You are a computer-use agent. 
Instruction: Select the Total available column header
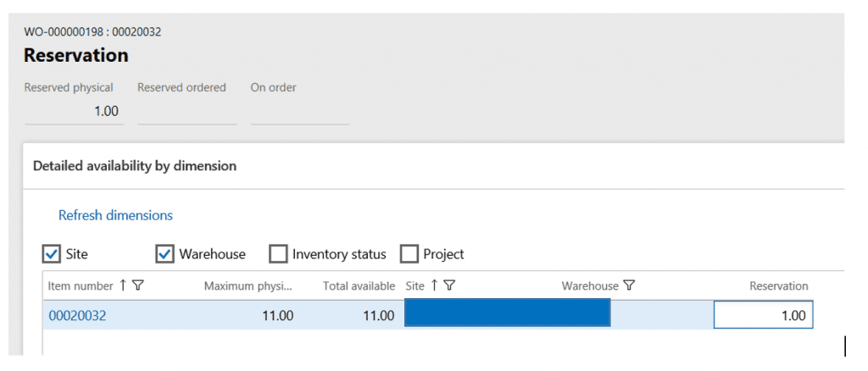coord(359,286)
